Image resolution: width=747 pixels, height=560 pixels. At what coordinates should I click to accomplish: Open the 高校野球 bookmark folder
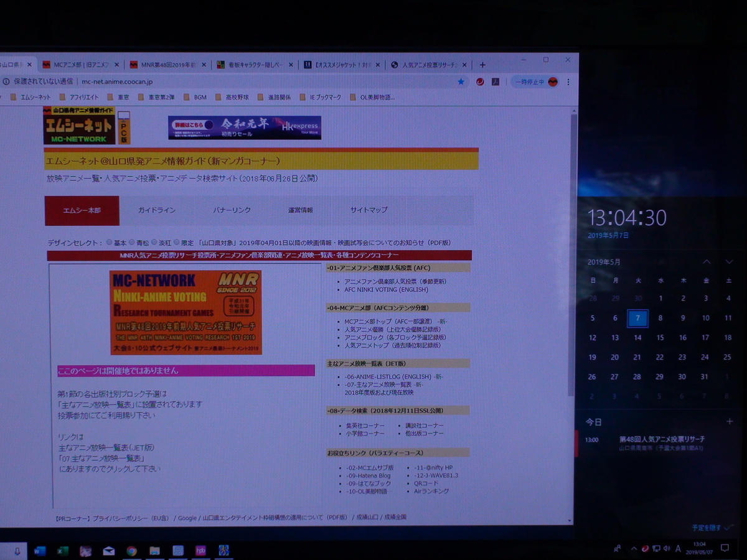tap(232, 97)
